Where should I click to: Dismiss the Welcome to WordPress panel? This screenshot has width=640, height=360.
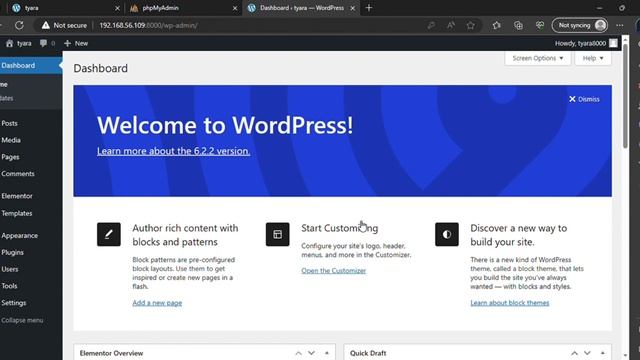point(584,99)
